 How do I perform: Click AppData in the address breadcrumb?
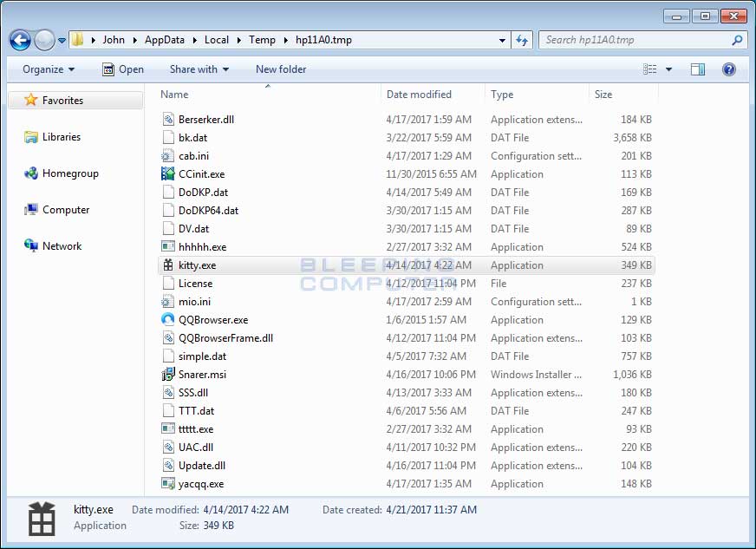pos(165,40)
